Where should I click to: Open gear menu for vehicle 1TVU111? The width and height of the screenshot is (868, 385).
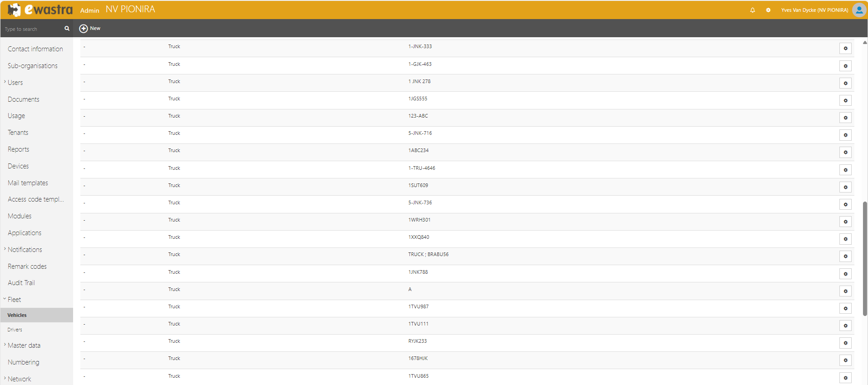845,326
